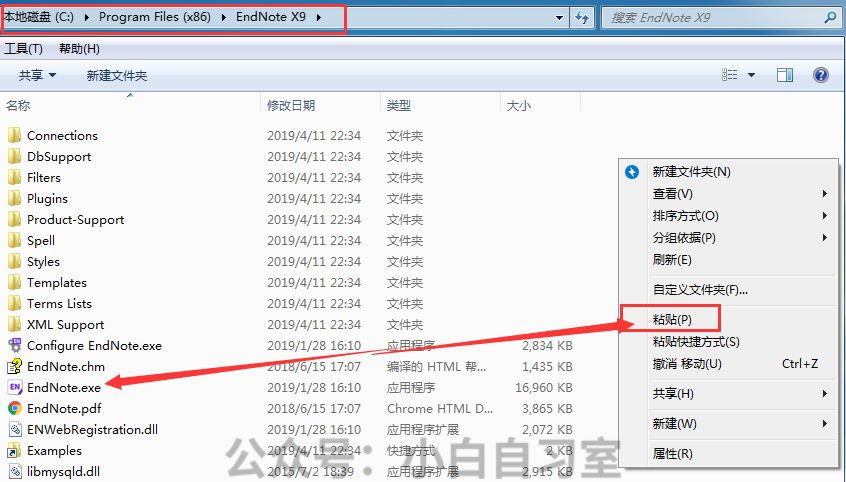This screenshot has height=482, width=846.
Task: Click the ENWebRegistration.dll file icon
Action: click(x=14, y=429)
